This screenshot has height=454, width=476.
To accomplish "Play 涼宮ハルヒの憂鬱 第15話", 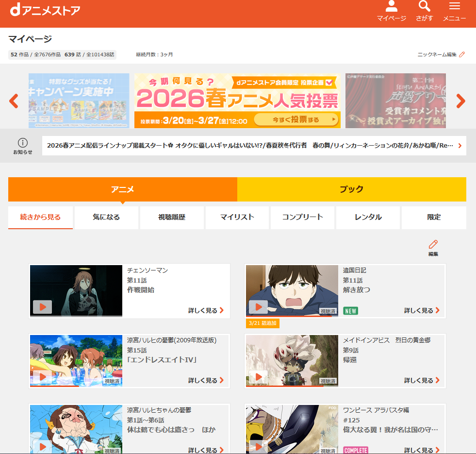I will pyautogui.click(x=43, y=377).
